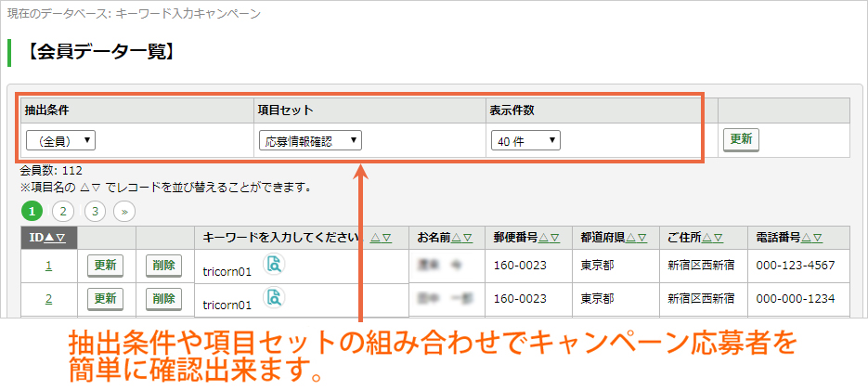Click 会員数: 112 text
Image resolution: width=868 pixels, height=390 pixels.
pos(51,171)
